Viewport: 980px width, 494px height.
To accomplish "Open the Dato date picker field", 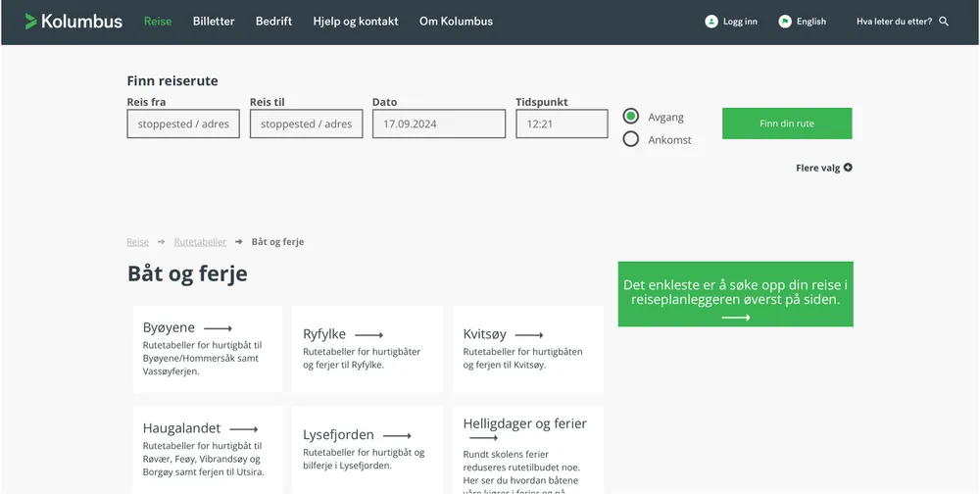I will 438,124.
